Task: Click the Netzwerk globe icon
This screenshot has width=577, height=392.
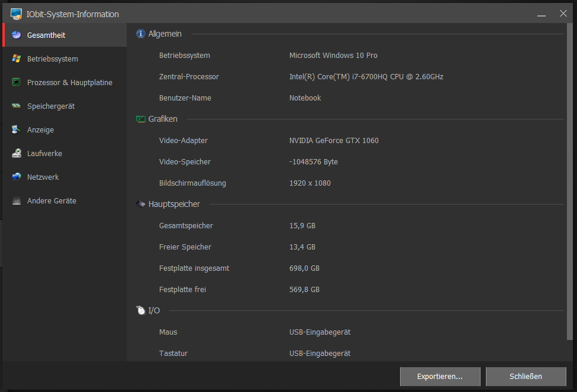Action: (x=17, y=177)
